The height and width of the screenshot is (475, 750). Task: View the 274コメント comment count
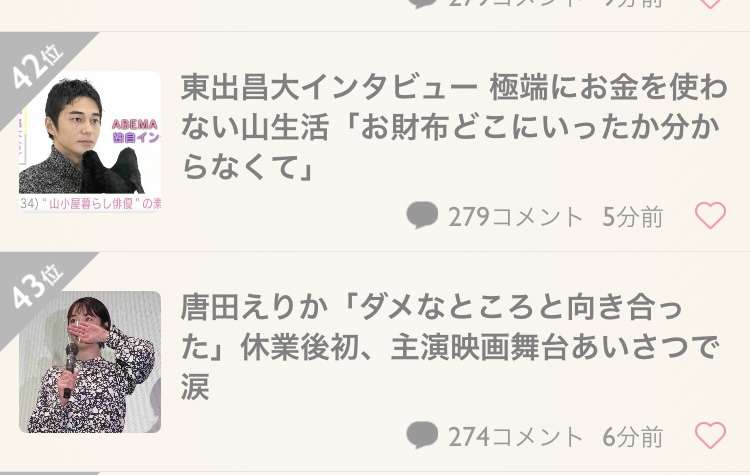515,437
